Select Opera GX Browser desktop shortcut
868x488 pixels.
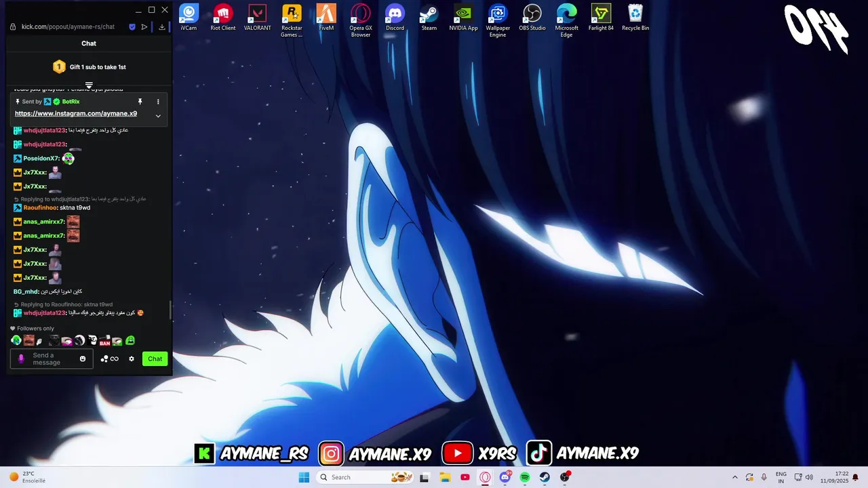point(361,21)
